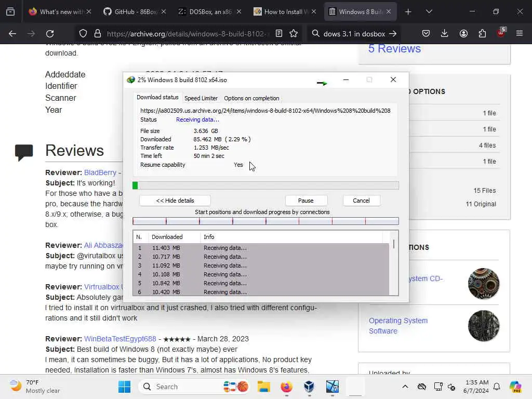This screenshot has height=399, width=532.
Task: Open the Firefox hamburger application menu
Action: tap(520, 34)
